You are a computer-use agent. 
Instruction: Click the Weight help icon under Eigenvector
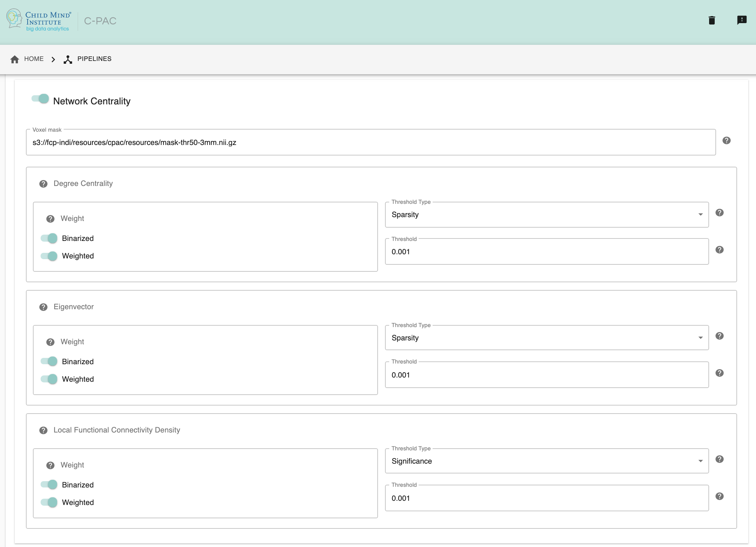click(x=50, y=341)
